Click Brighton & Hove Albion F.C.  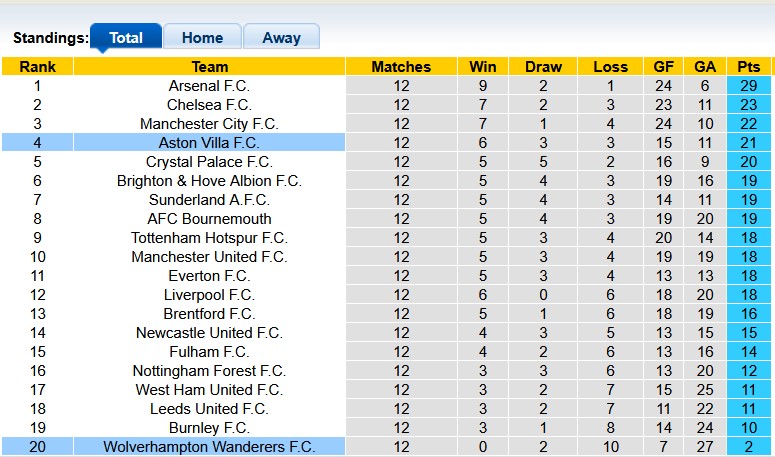[210, 181]
